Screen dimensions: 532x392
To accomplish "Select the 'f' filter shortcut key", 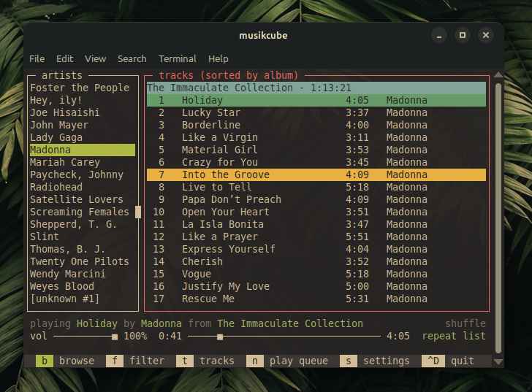I will [x=115, y=361].
